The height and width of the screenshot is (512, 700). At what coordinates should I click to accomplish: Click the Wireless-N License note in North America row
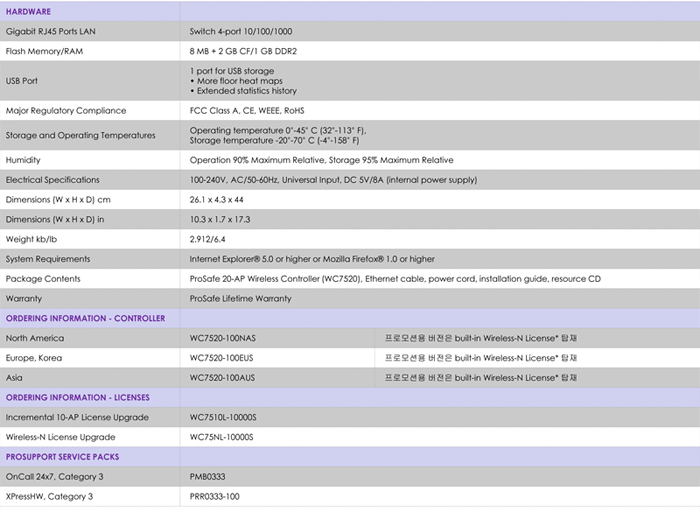coord(481,338)
